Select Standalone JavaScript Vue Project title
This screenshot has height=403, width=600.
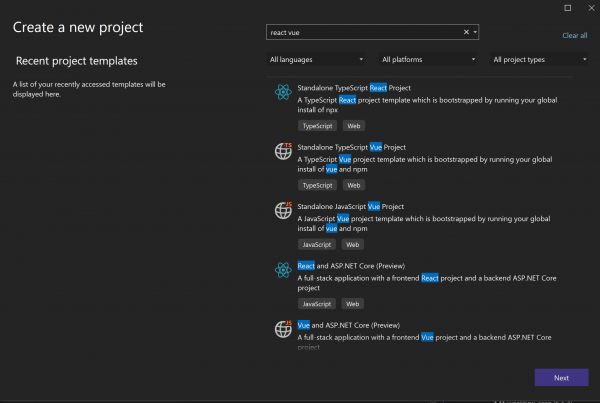tap(351, 207)
